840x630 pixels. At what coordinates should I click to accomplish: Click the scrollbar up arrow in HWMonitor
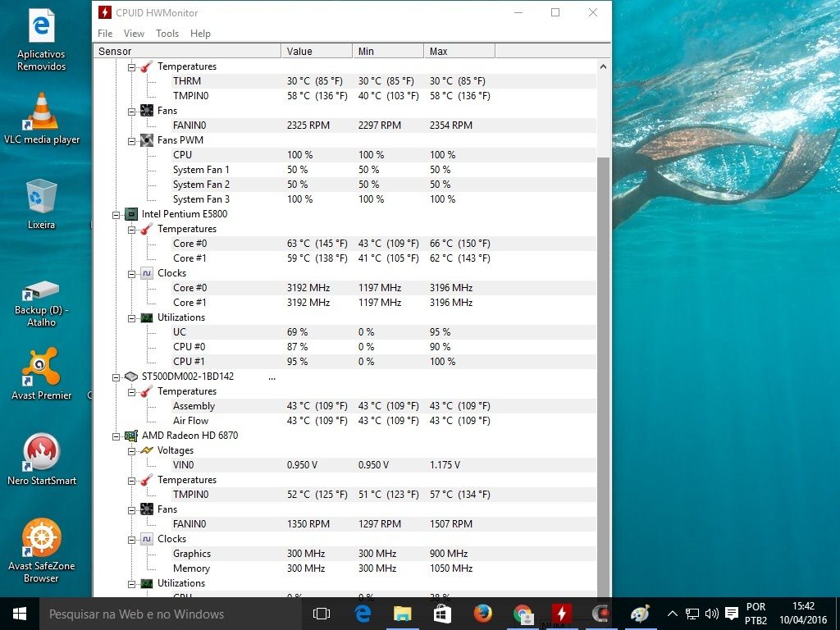point(603,66)
